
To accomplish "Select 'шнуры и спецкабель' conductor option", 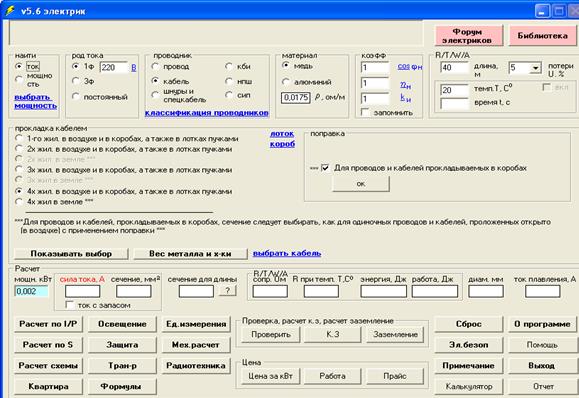I will (155, 95).
